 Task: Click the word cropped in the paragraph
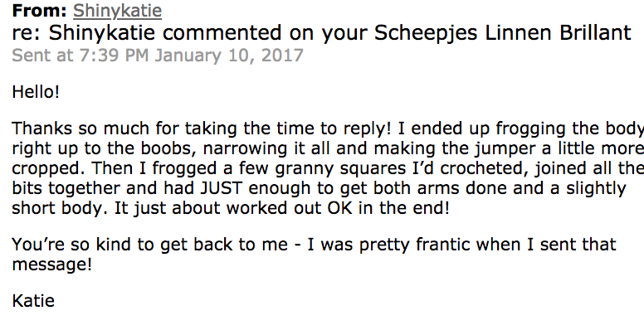(49, 169)
